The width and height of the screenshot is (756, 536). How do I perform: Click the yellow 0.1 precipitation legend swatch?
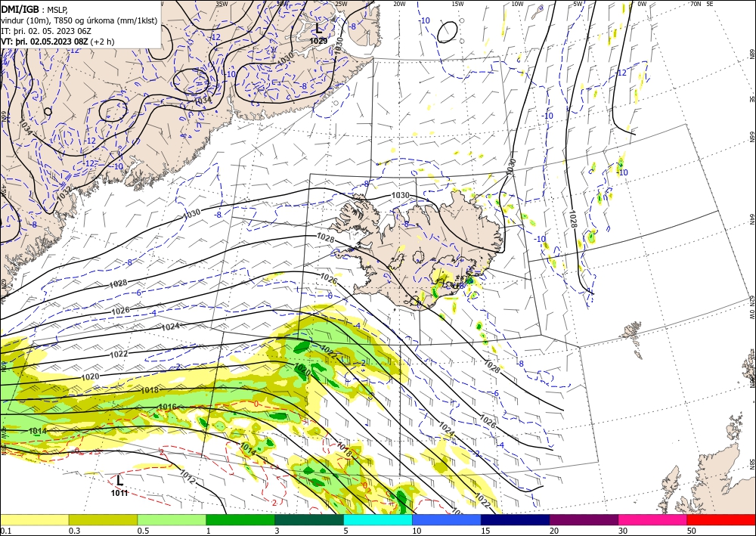(34, 519)
